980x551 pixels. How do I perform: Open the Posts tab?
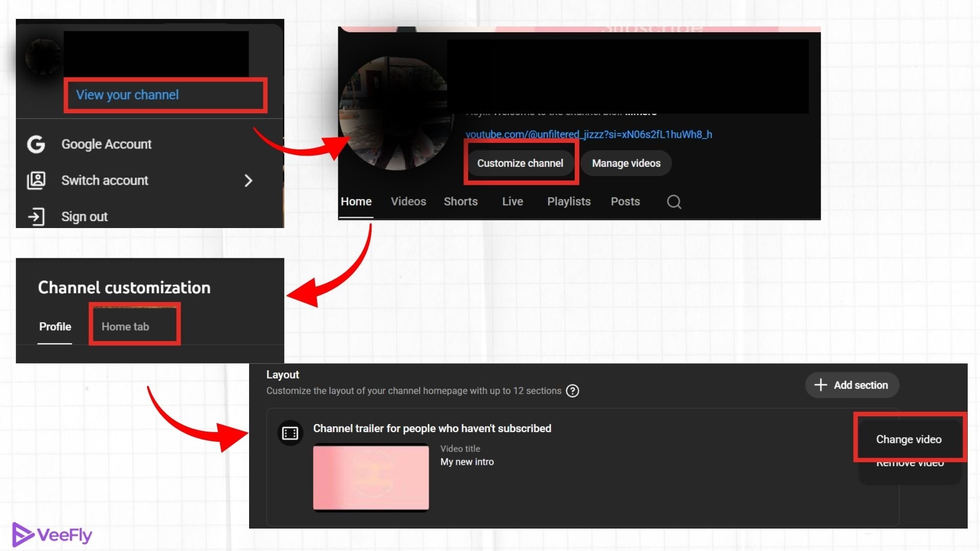coord(625,202)
